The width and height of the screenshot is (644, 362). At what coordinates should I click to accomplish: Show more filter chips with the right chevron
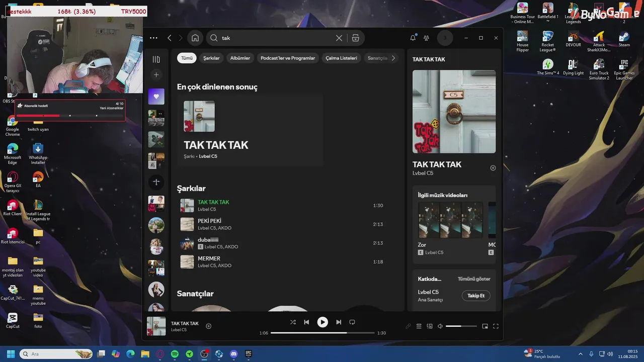click(x=393, y=58)
